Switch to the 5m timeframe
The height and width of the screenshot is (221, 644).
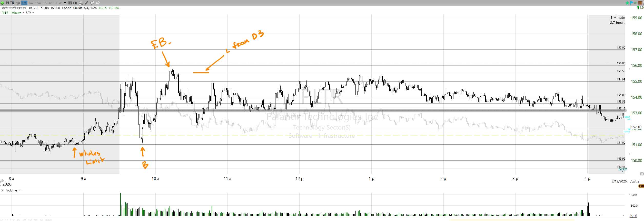point(31,3)
